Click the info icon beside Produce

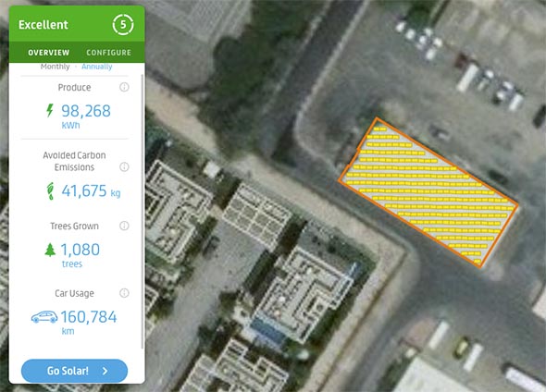pos(124,87)
